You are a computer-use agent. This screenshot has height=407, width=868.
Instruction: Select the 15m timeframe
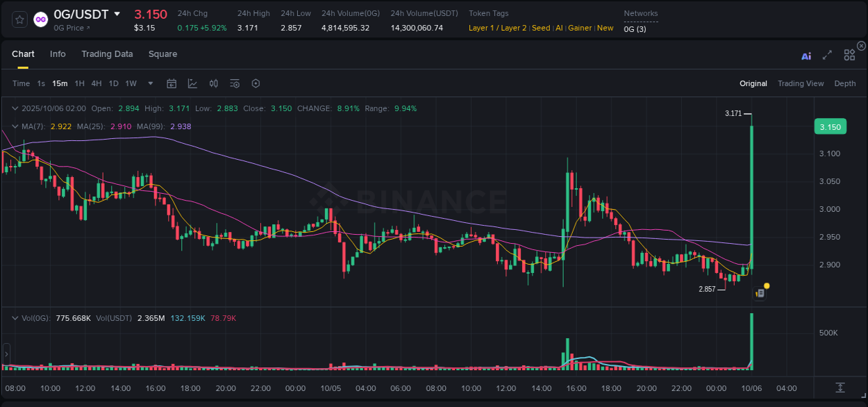click(60, 83)
